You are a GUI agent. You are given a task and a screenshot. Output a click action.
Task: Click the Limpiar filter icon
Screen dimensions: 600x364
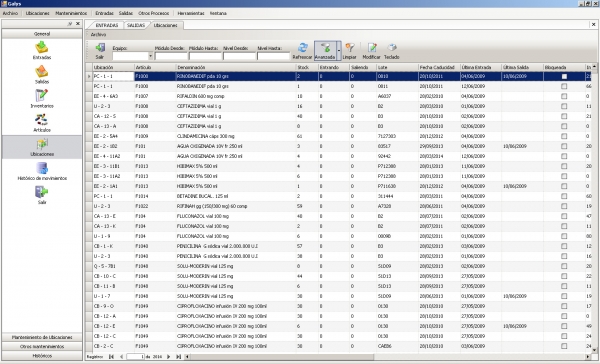point(349,51)
